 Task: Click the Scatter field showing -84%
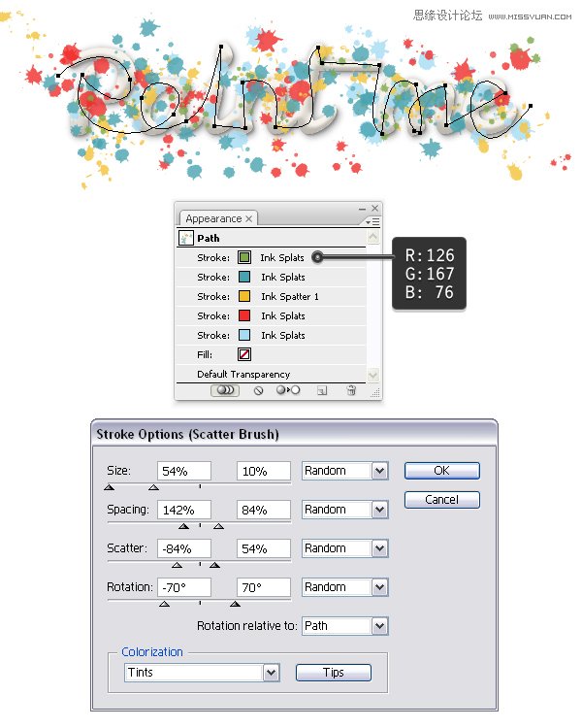tap(183, 548)
